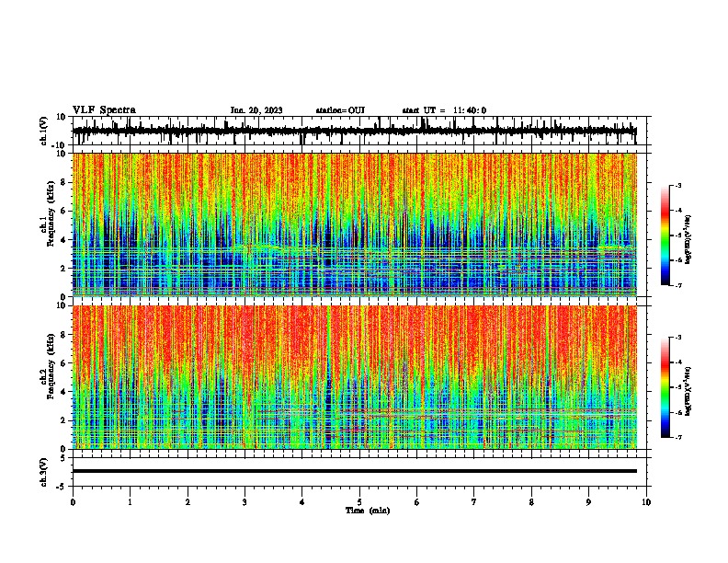The image size is (728, 563).
Task: Click time axis tick label "9"
Action: (588, 502)
